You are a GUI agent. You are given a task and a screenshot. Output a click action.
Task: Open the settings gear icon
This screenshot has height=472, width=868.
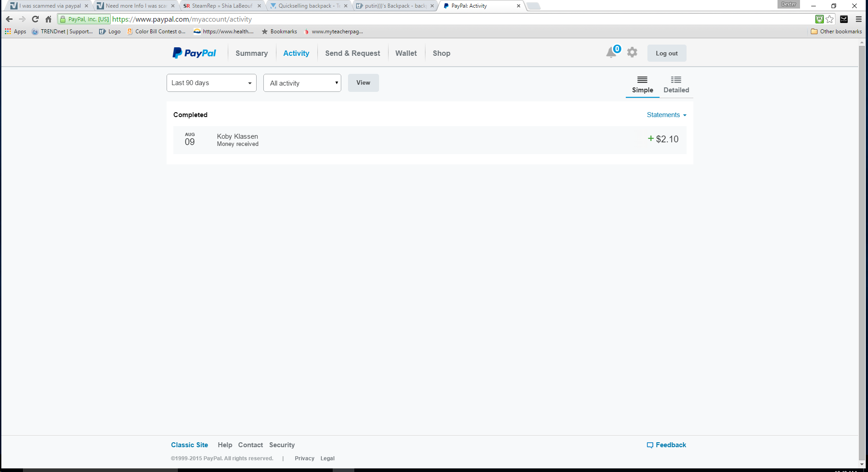pyautogui.click(x=632, y=53)
